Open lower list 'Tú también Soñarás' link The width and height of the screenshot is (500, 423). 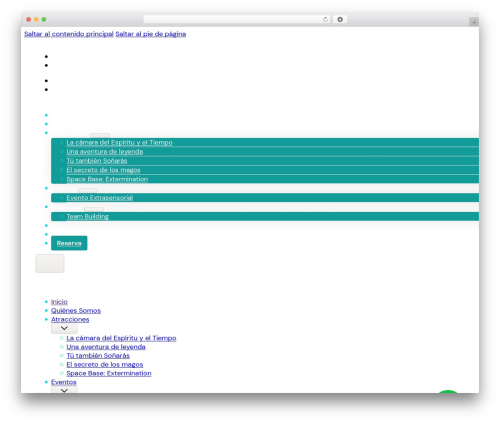(x=98, y=356)
